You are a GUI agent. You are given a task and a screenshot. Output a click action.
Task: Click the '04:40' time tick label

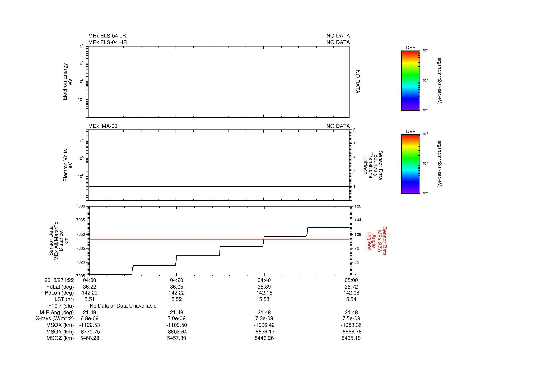[x=264, y=280]
